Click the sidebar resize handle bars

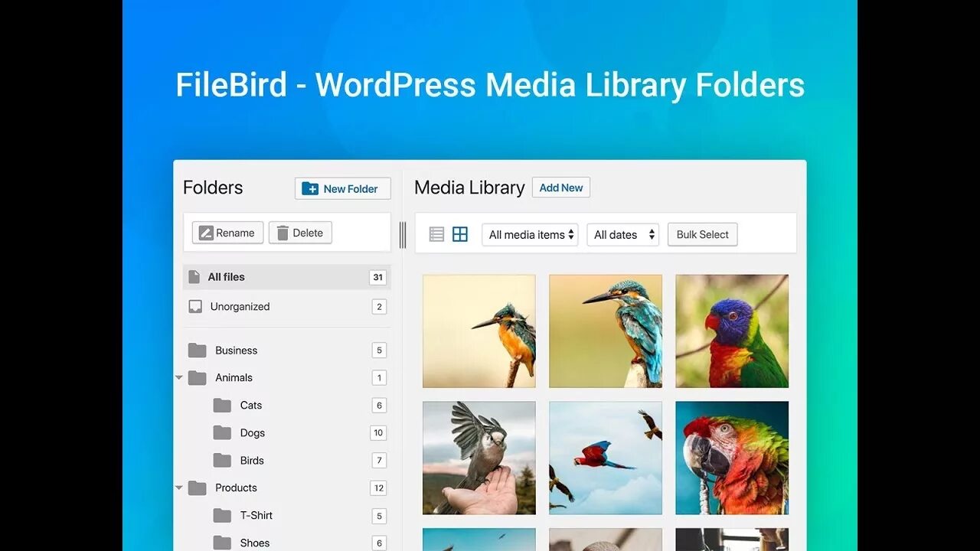point(403,235)
